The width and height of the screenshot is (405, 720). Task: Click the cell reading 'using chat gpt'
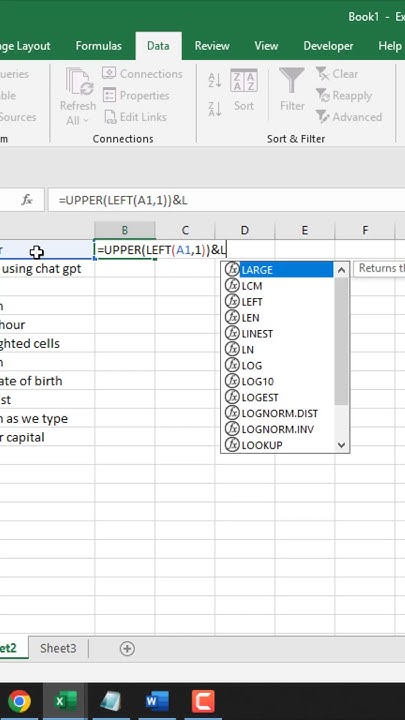click(x=47, y=269)
